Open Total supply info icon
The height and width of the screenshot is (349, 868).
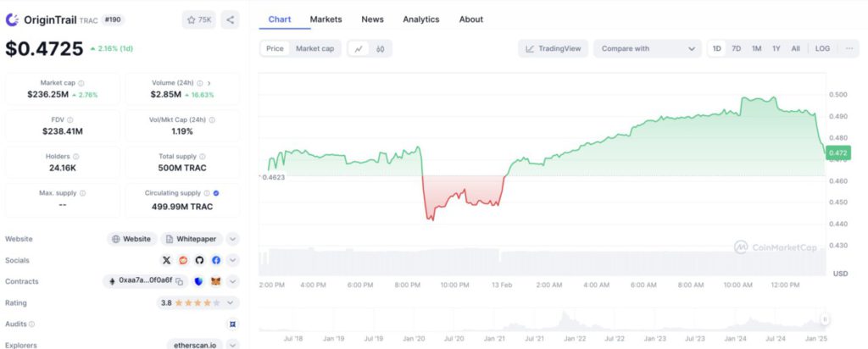point(203,157)
